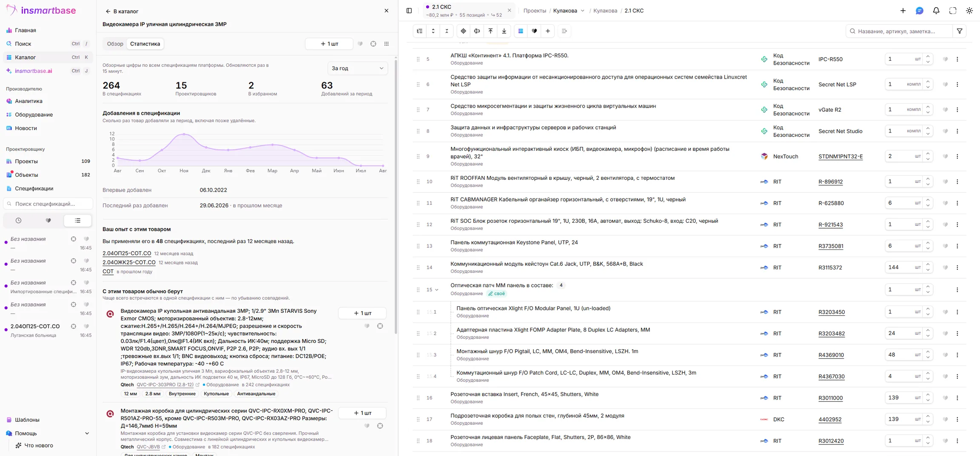Expand all groups in specification toolbar
The height and width of the screenshot is (456, 980).
pyautogui.click(x=433, y=31)
